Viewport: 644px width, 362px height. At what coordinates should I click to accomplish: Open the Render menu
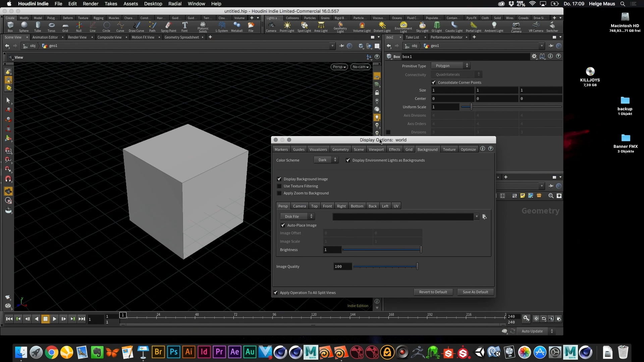point(91,4)
